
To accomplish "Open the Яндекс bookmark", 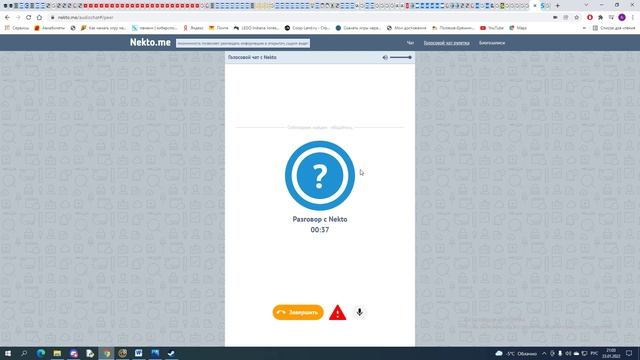I will pos(193,28).
